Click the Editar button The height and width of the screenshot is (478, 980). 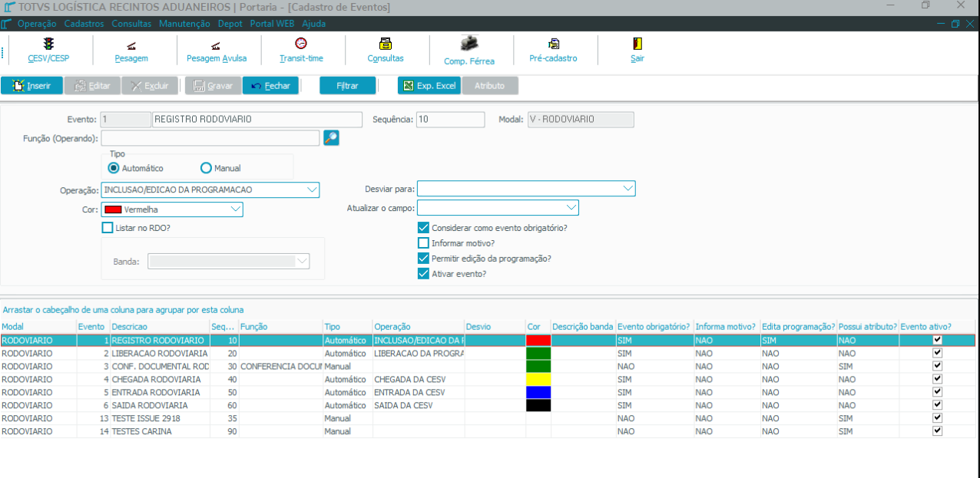[x=92, y=86]
